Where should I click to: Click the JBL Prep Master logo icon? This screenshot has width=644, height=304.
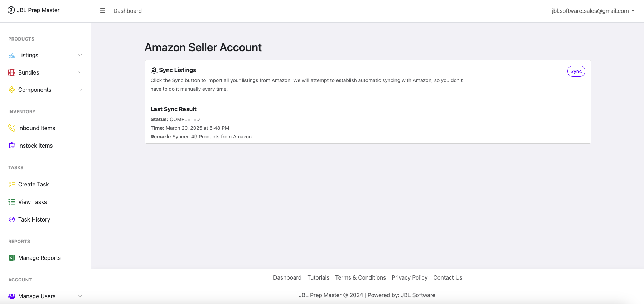[x=11, y=10]
